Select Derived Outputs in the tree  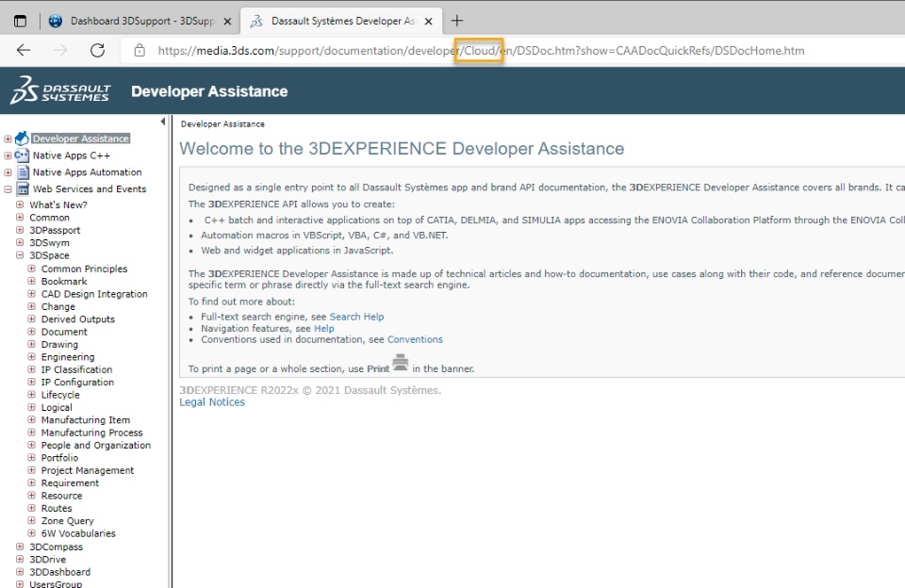78,319
